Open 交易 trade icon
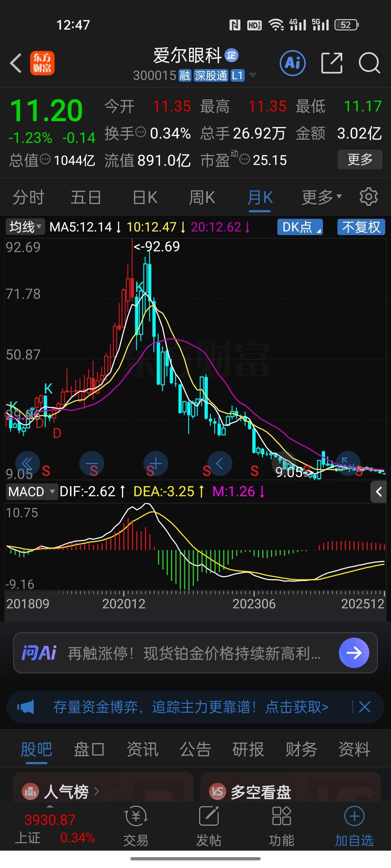Viewport: 391px width, 868px height. tap(136, 827)
